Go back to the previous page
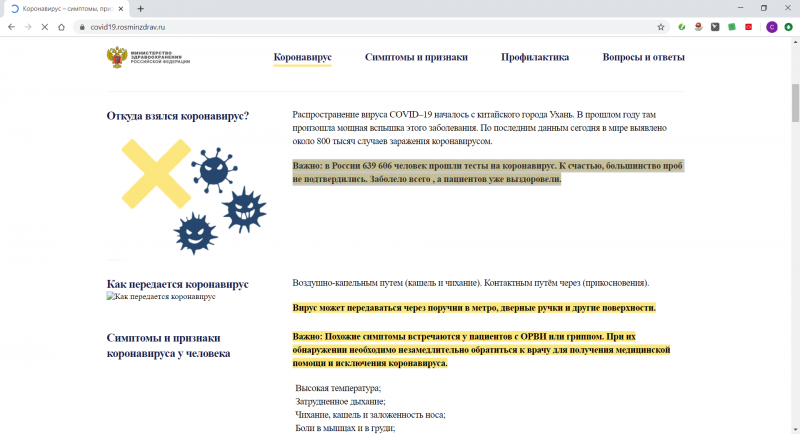 [x=11, y=27]
